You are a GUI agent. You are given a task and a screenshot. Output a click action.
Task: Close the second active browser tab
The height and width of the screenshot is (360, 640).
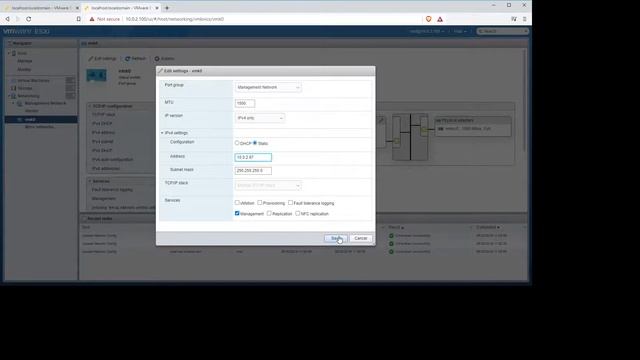pos(157,8)
